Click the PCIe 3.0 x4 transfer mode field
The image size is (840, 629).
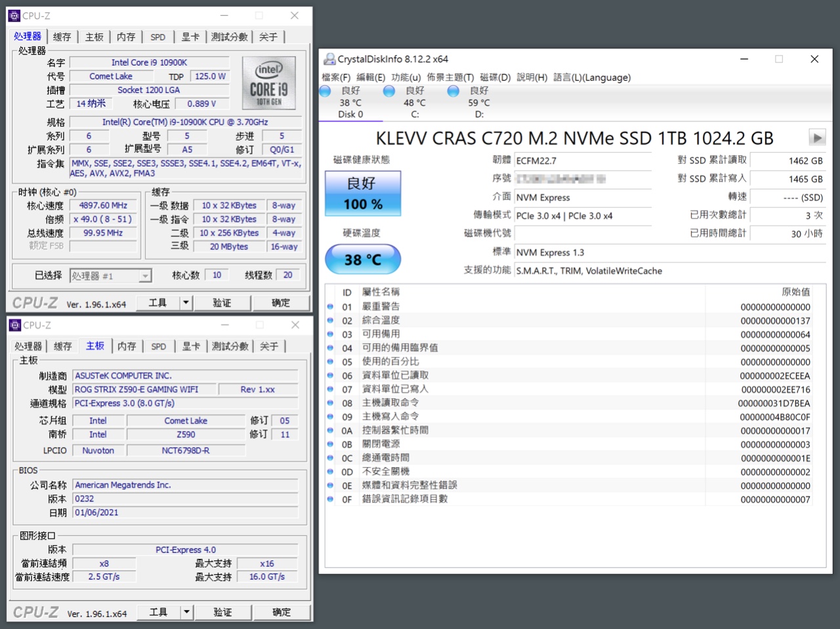tap(583, 216)
